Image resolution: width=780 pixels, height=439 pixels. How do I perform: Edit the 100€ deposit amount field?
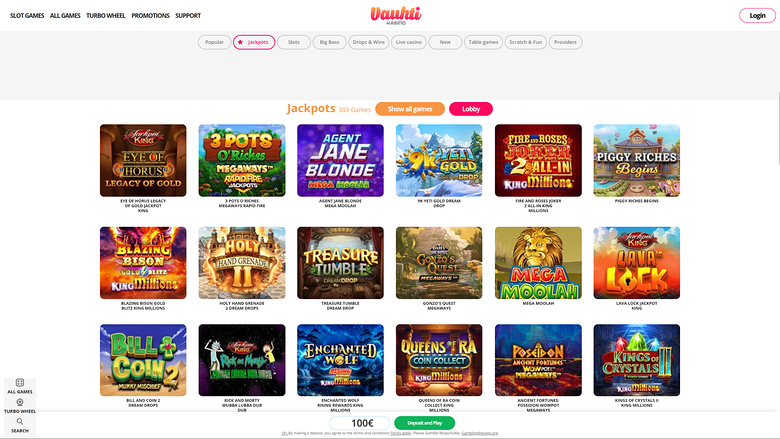click(x=360, y=423)
